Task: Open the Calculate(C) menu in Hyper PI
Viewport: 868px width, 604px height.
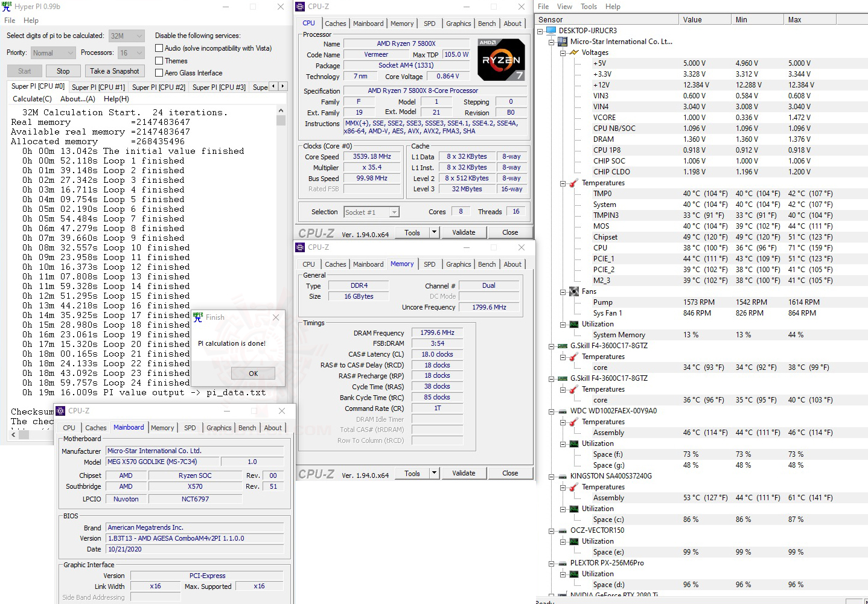Action: coord(33,99)
